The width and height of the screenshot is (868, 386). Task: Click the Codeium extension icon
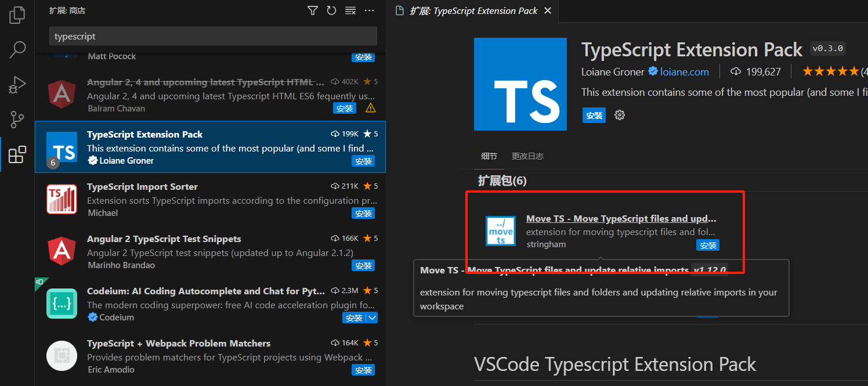click(x=62, y=304)
